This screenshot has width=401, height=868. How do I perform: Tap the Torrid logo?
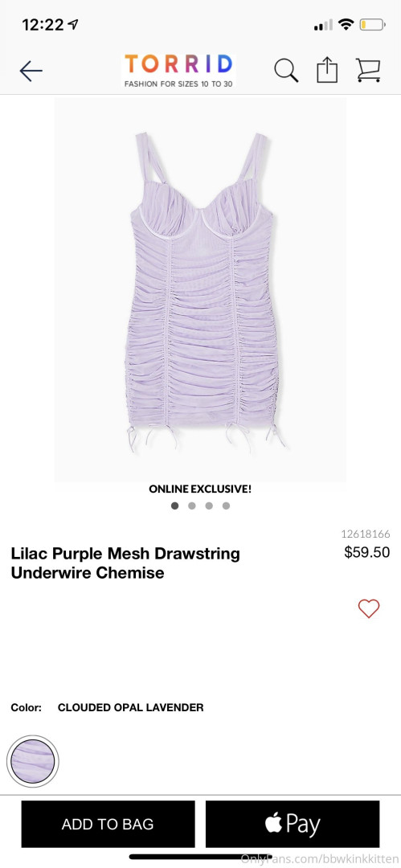[178, 70]
